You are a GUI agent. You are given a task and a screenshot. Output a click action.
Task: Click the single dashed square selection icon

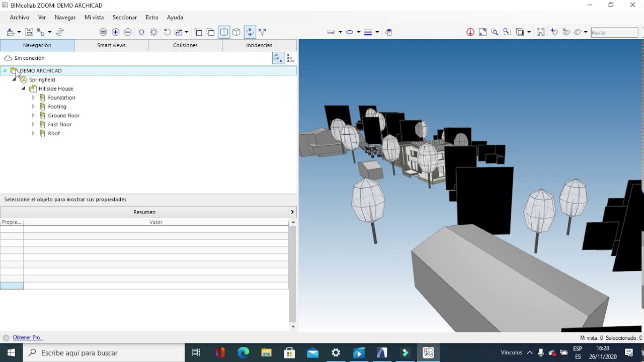pyautogui.click(x=199, y=32)
